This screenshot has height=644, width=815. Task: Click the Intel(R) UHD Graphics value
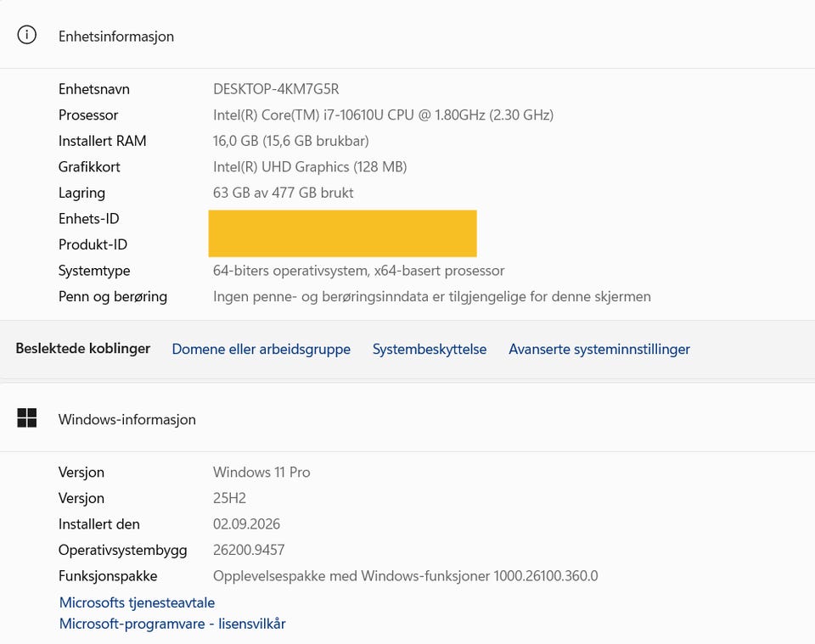[x=310, y=166]
